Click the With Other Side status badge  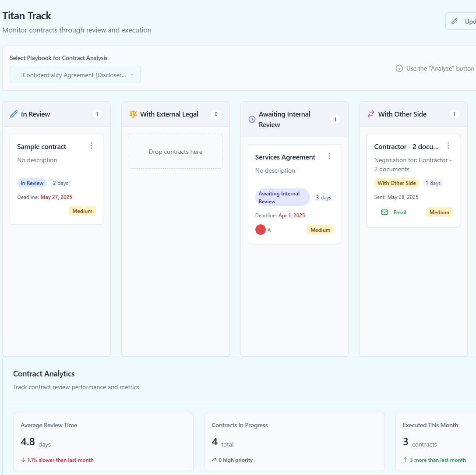click(396, 183)
